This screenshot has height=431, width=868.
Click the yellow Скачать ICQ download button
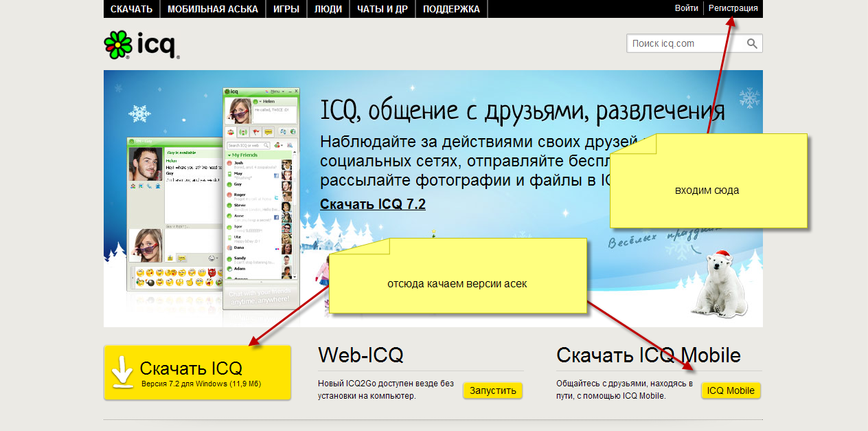coord(197,373)
